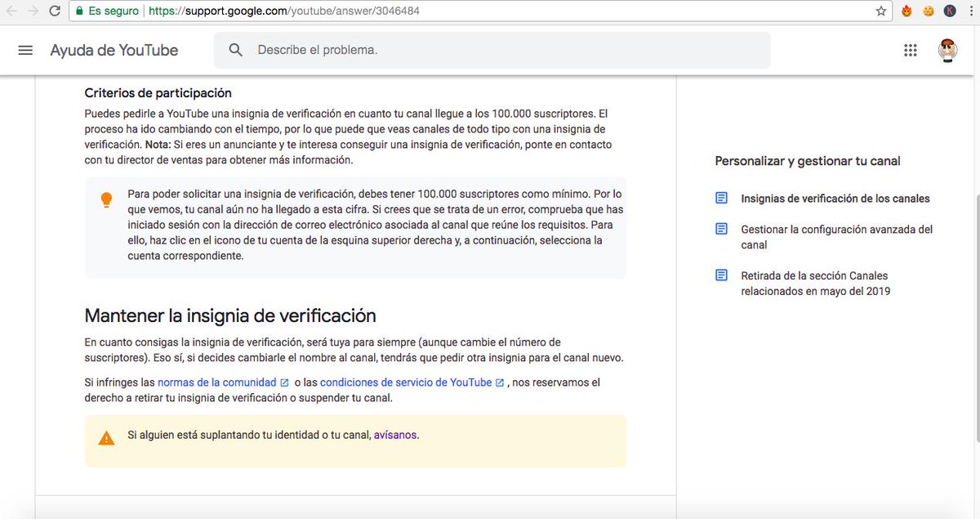Click the 'Criterios de participación' heading
The width and height of the screenshot is (980, 519).
pos(158,93)
